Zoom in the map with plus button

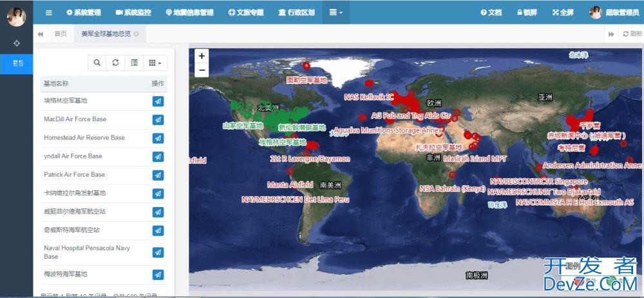coord(202,56)
